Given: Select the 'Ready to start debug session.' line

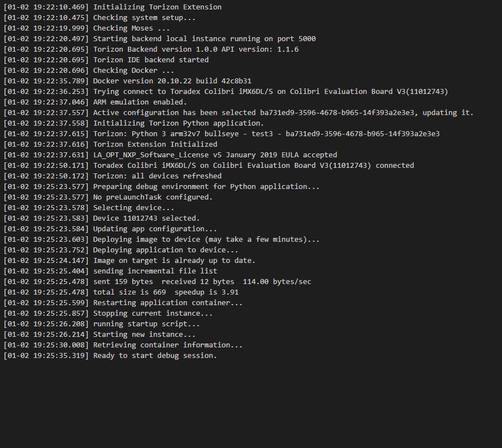Looking at the screenshot, I should point(110,356).
